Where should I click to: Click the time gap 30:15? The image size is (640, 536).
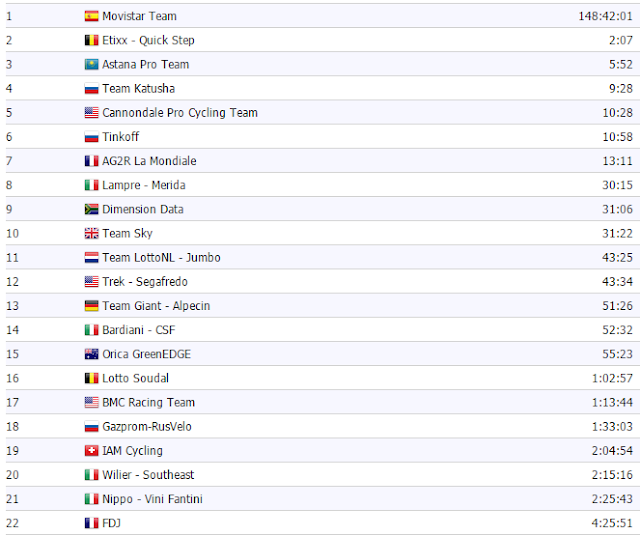[x=618, y=185]
